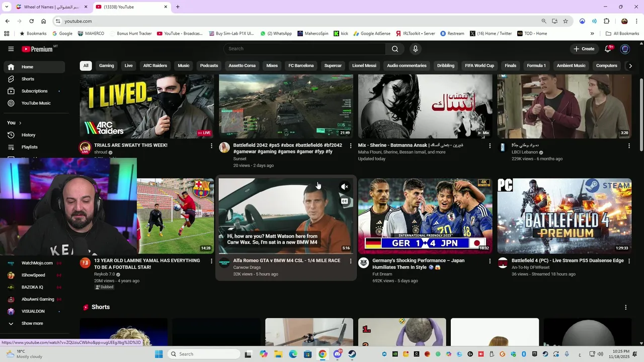644x362 pixels.
Task: Open Discord from the Windows taskbar
Action: (338, 354)
